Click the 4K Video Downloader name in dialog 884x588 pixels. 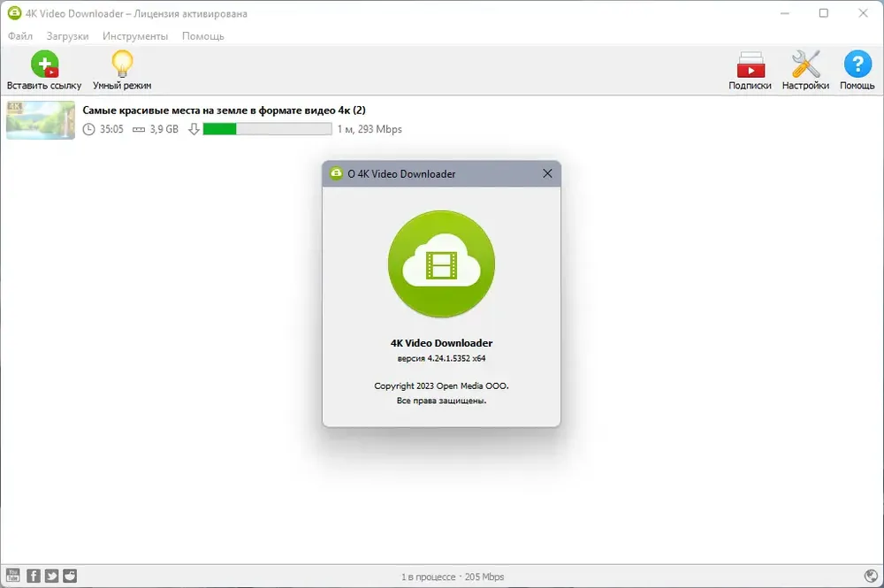point(441,343)
